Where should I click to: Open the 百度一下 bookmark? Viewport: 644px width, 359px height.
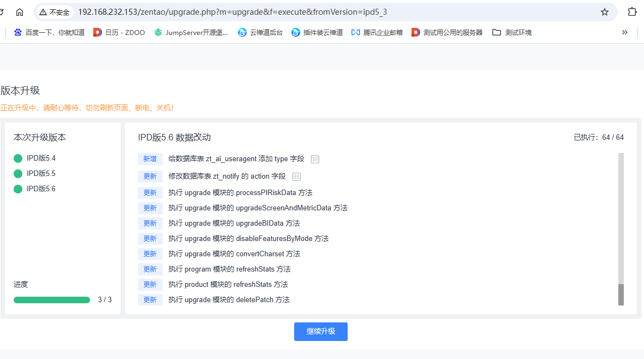(x=49, y=32)
